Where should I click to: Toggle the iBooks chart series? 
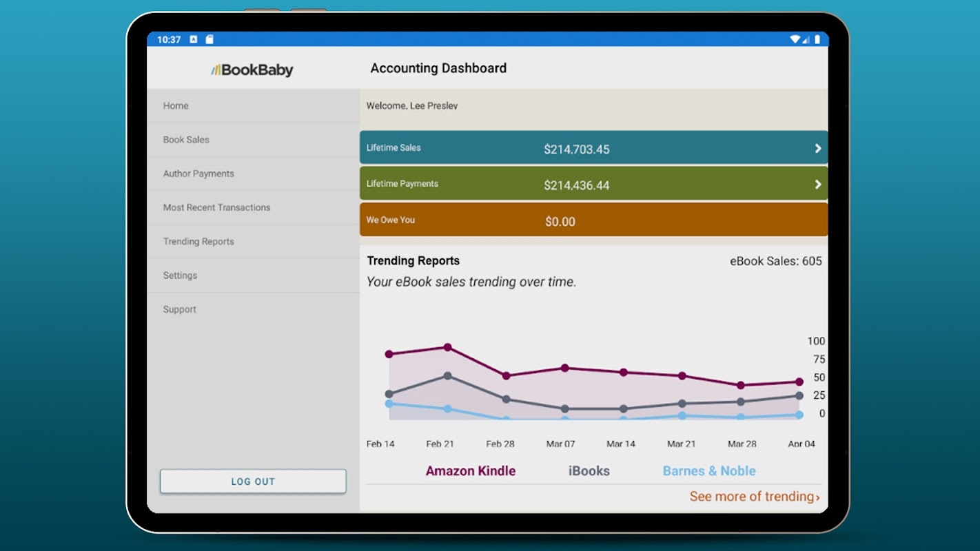click(589, 471)
